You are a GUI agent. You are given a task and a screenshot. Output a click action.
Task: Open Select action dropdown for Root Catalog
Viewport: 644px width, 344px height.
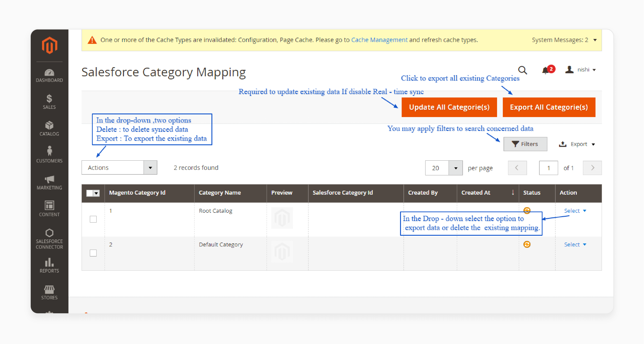(x=575, y=211)
